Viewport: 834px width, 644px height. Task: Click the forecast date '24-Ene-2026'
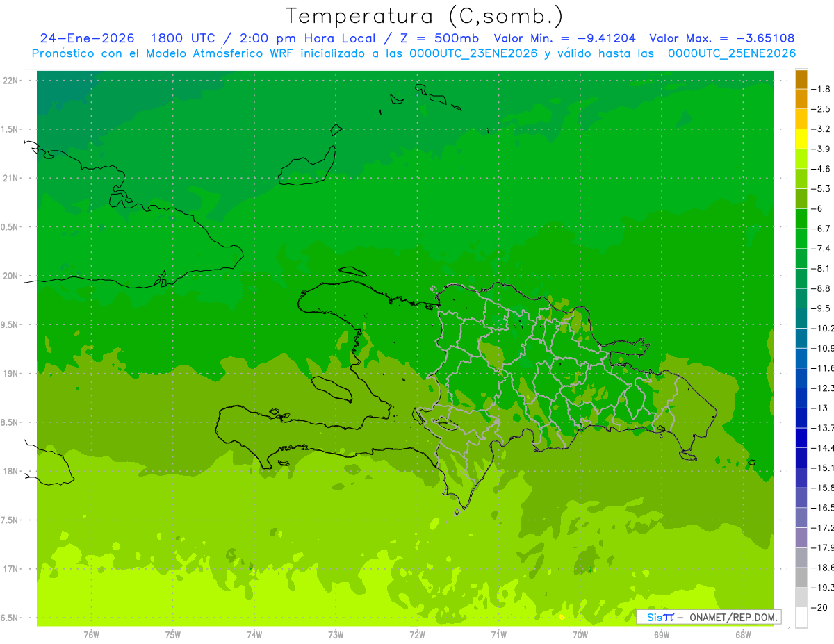tap(87, 38)
